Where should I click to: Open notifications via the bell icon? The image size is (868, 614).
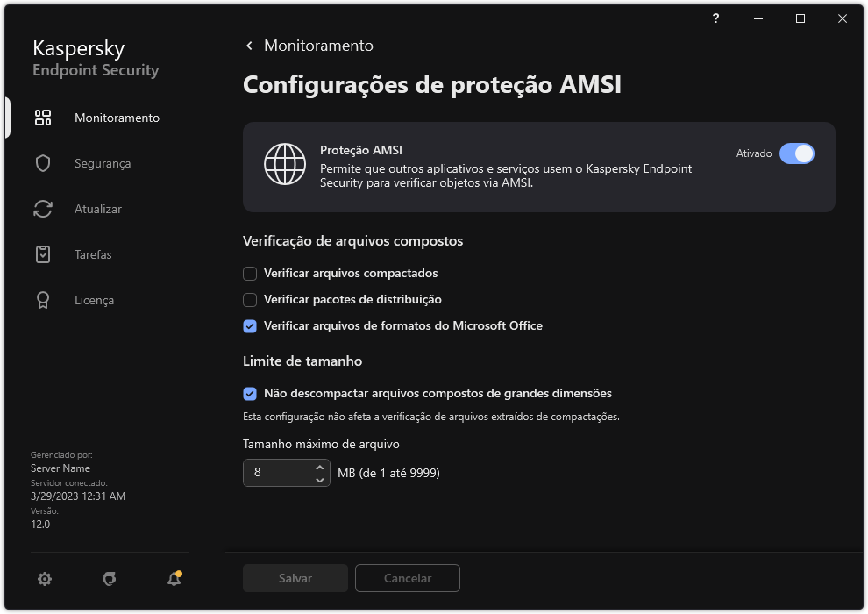173,579
